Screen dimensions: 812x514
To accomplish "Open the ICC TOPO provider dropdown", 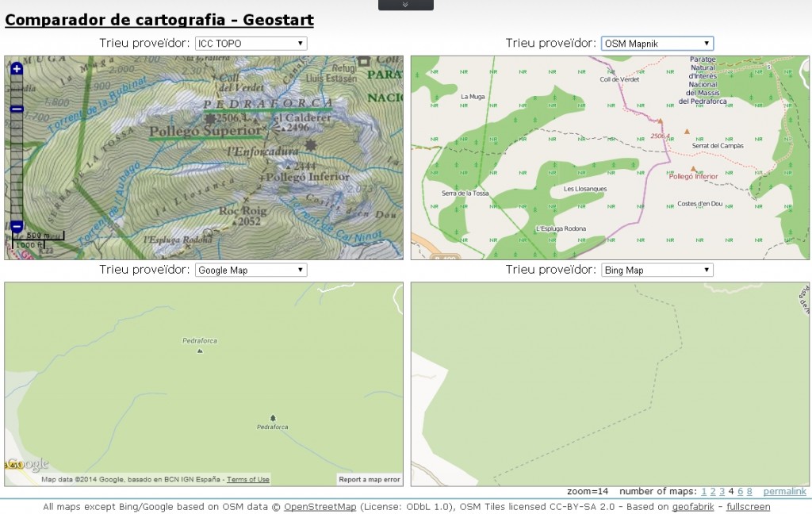I will 251,44.
